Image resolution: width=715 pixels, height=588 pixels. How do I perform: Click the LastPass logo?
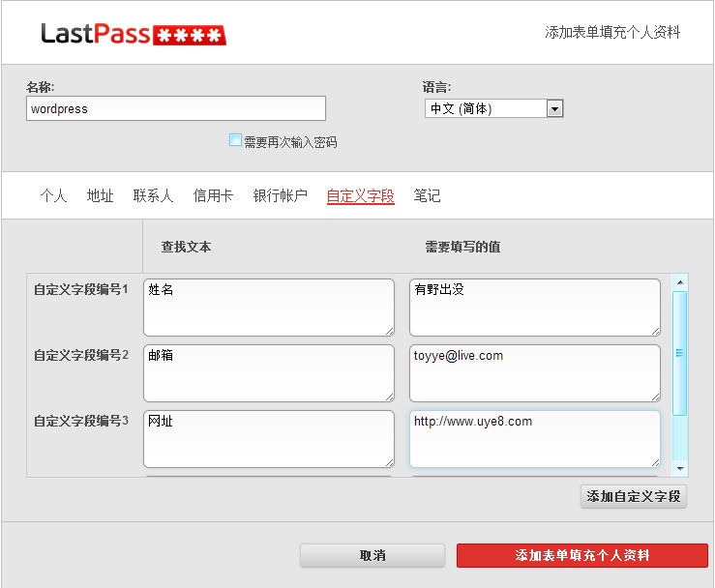134,34
